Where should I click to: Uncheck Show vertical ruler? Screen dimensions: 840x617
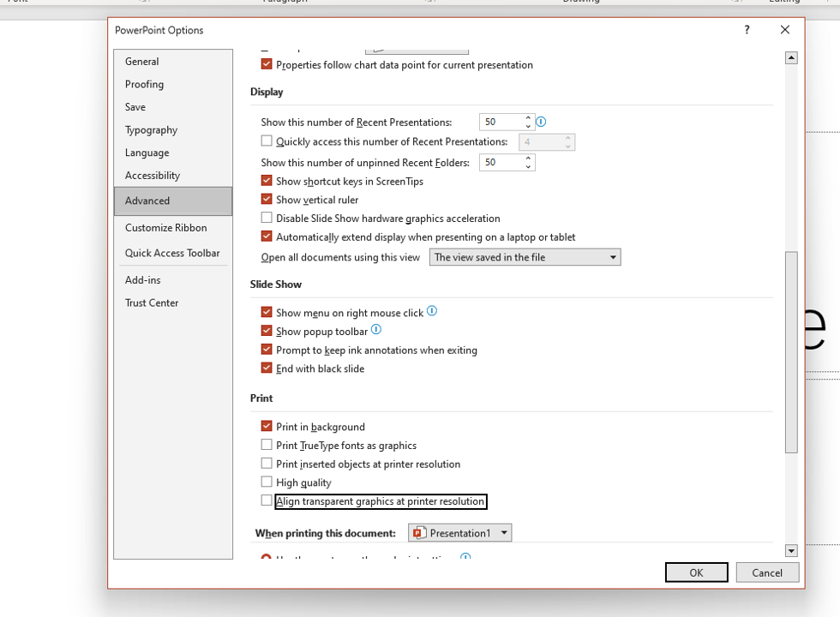(267, 199)
